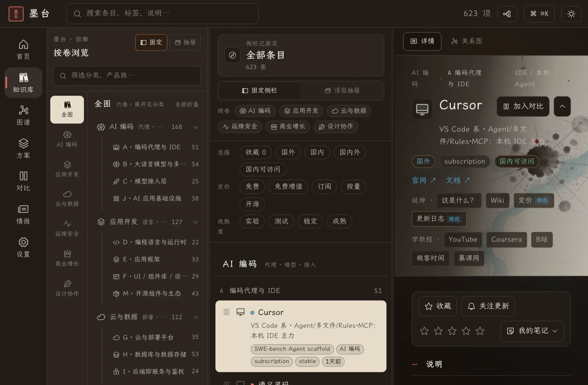
Task: Open B · 大语言模型 tree item
Action: (x=155, y=164)
